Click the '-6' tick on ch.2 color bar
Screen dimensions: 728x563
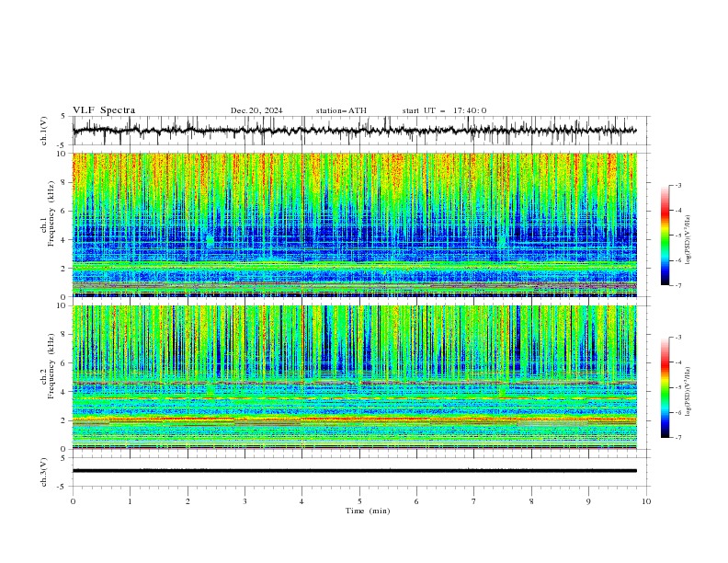coord(678,412)
